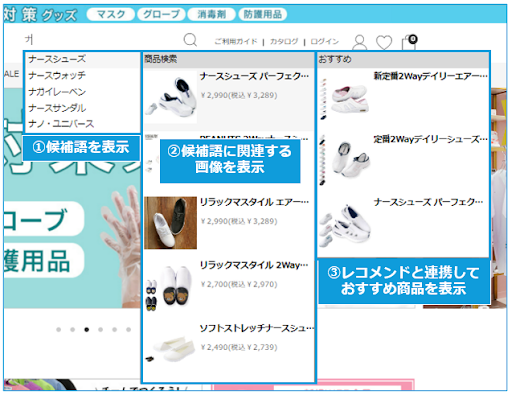The width and height of the screenshot is (512, 395).
Task: Open the shopping cart icon
Action: click(x=409, y=42)
